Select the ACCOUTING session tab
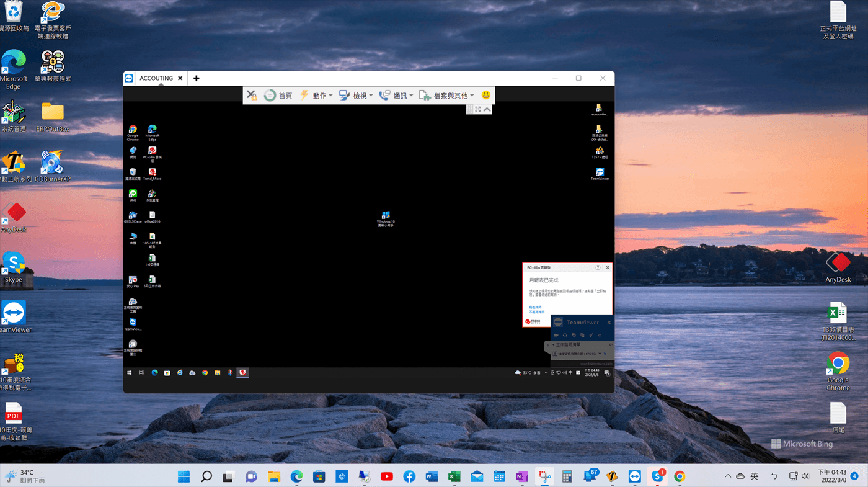Image resolution: width=868 pixels, height=487 pixels. (x=156, y=78)
